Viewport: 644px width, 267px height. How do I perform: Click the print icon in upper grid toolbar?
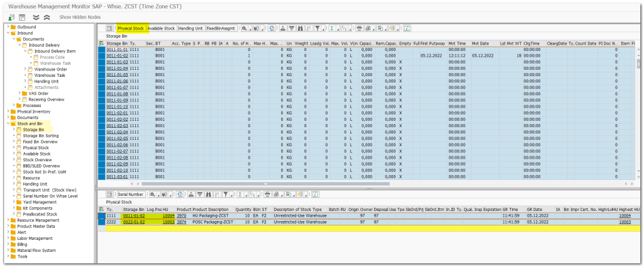coord(359,28)
